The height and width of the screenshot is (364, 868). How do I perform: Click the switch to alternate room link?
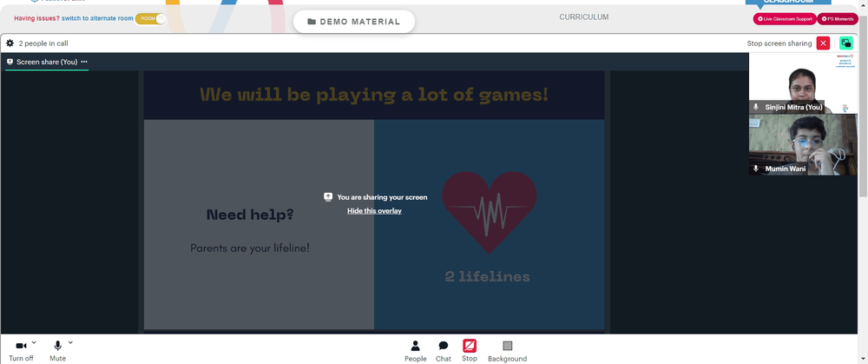[97, 18]
